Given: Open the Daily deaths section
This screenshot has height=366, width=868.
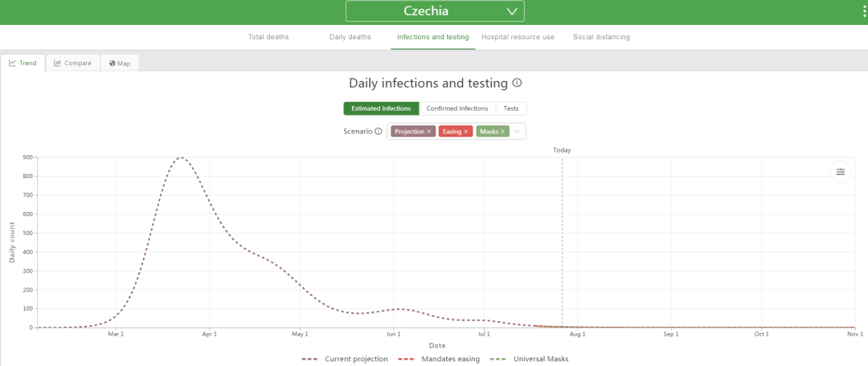Looking at the screenshot, I should [x=350, y=37].
